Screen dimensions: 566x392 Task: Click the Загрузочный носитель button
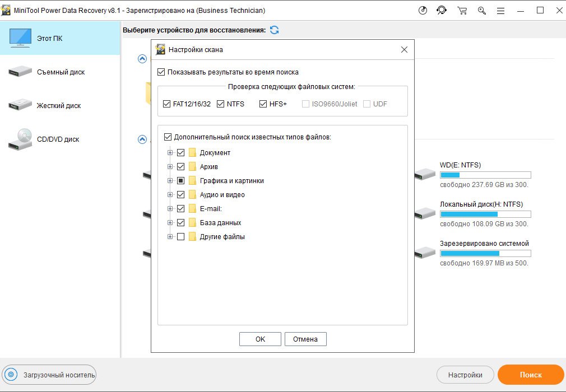(49, 375)
